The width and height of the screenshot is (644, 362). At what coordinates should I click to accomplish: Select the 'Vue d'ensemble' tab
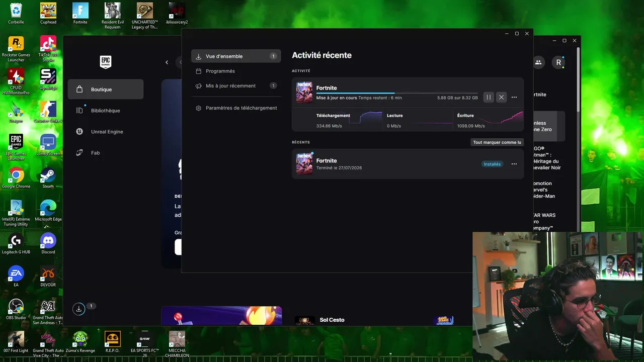coord(236,56)
